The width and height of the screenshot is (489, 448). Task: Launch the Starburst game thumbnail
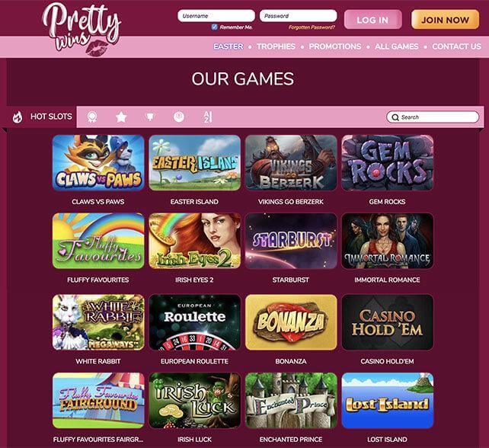[291, 241]
